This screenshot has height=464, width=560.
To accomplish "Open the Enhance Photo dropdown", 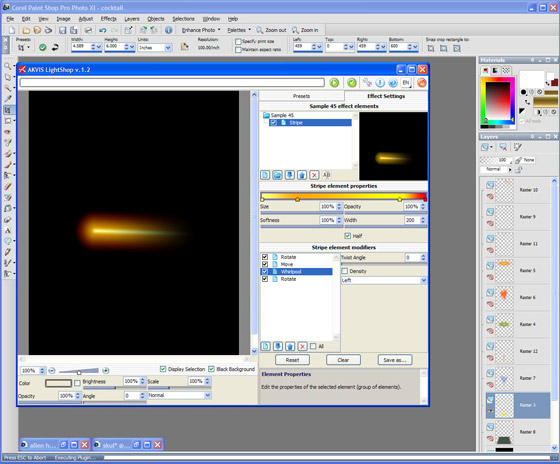I will pyautogui.click(x=201, y=30).
